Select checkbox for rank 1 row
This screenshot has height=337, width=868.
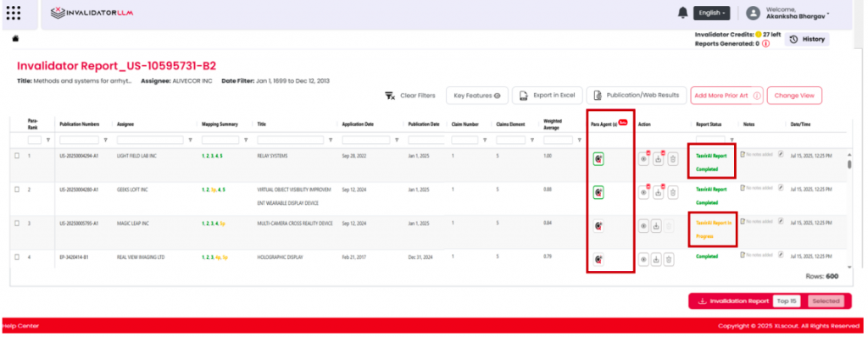[x=17, y=156]
